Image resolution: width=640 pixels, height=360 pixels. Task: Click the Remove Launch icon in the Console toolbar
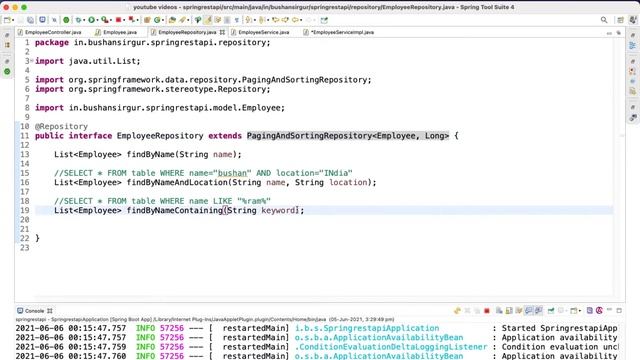point(467,311)
